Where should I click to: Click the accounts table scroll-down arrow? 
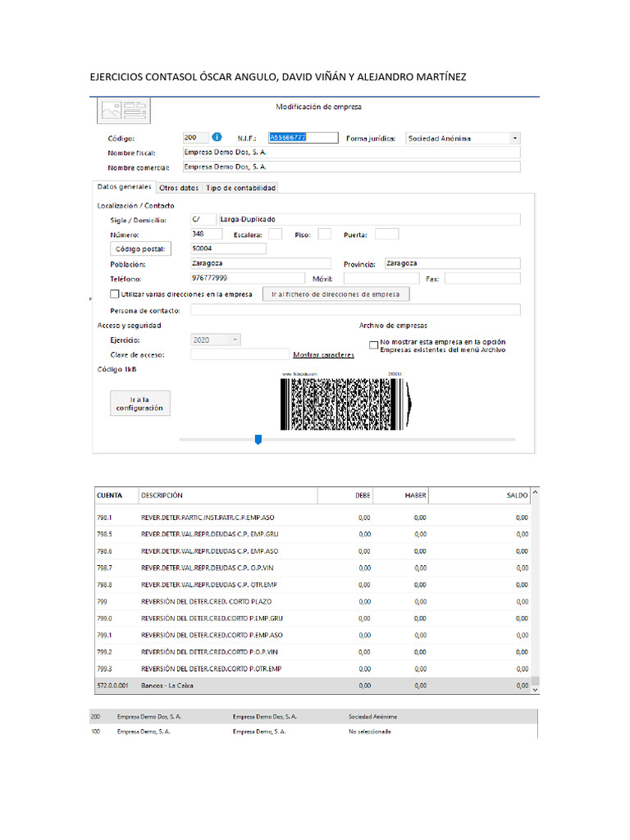[536, 690]
